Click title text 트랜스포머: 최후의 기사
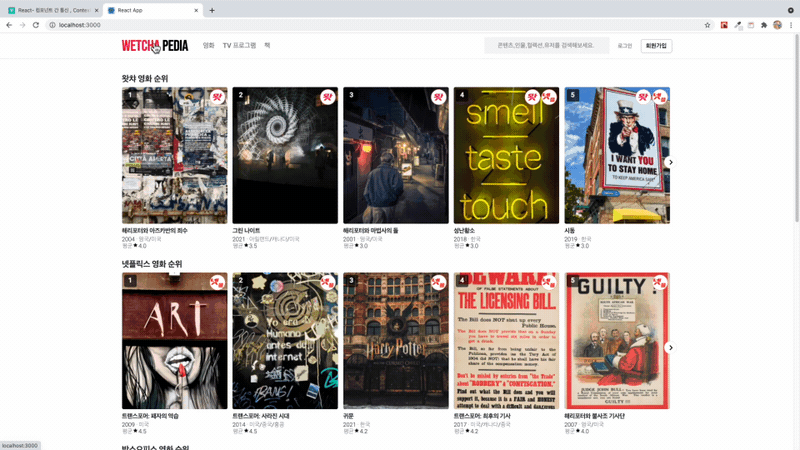Image resolution: width=800 pixels, height=450 pixels. [x=482, y=416]
